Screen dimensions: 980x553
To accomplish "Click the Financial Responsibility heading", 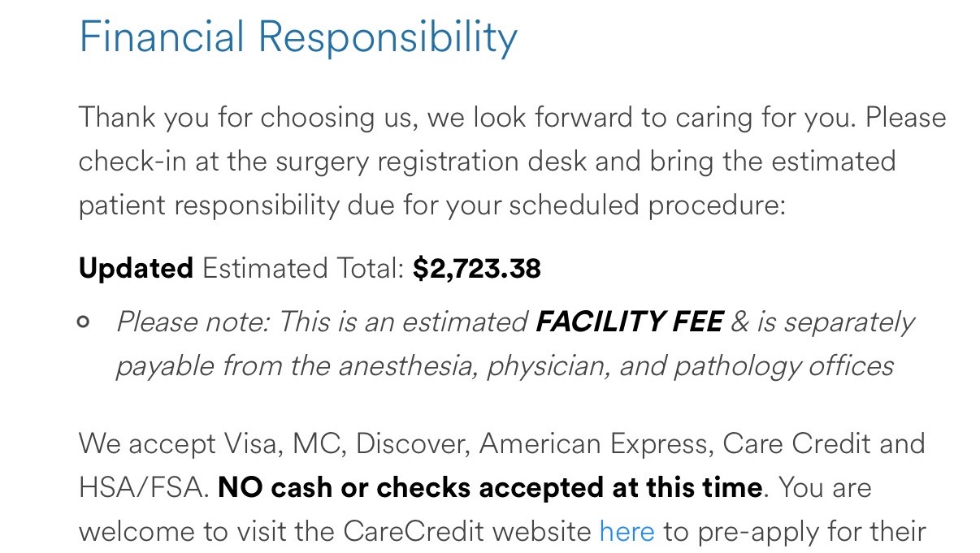I will 297,38.
